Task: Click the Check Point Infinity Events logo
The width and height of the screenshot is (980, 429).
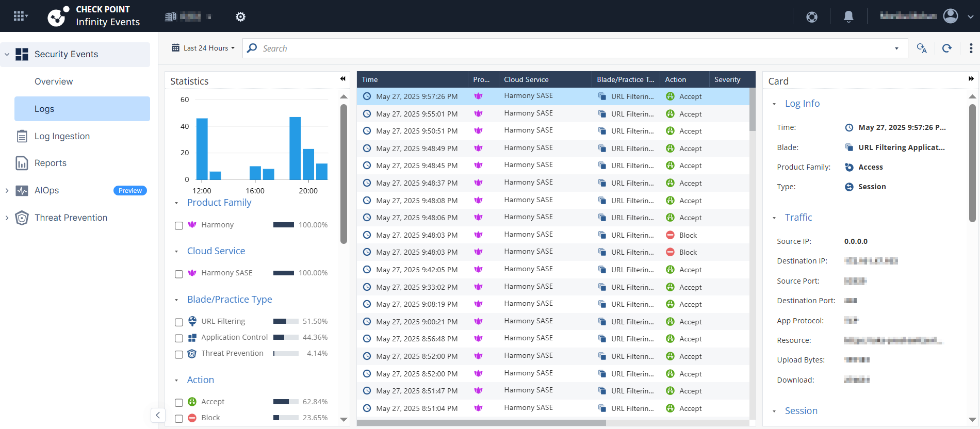Action: (94, 16)
